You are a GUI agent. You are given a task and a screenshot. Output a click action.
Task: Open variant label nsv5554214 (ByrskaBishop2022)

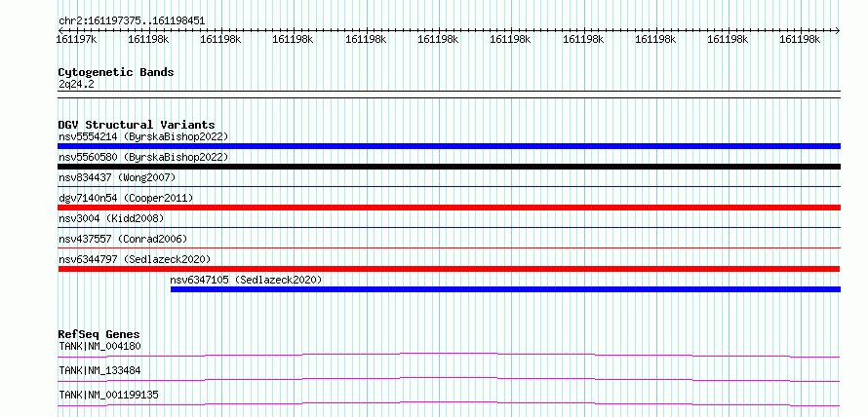click(x=142, y=136)
